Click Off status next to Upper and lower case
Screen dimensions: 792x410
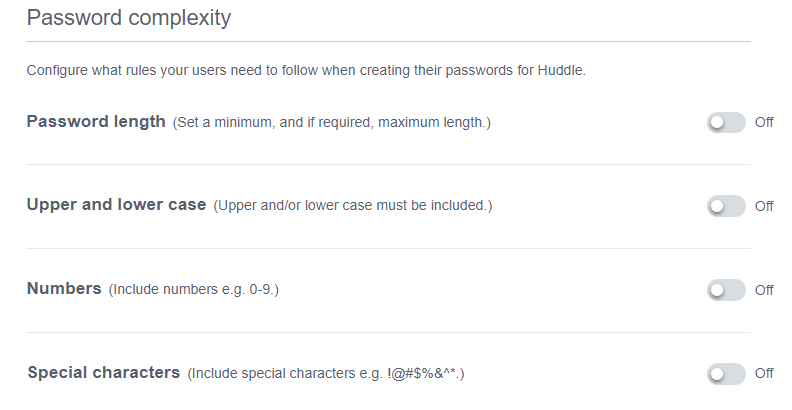(764, 206)
